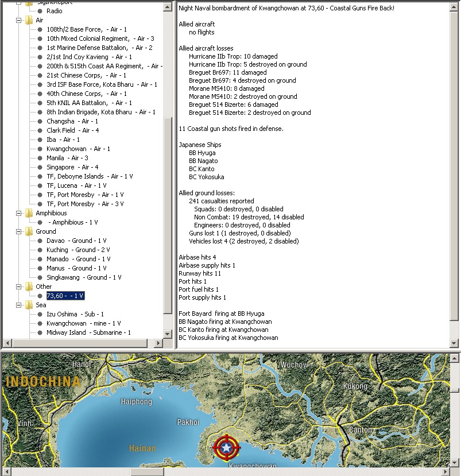Click the bullet icon beside Manila
This screenshot has height=476, width=461.
[x=40, y=158]
